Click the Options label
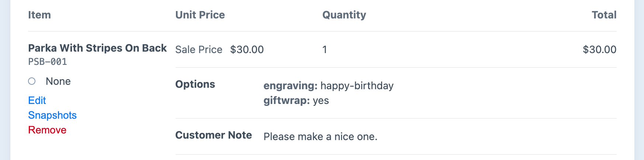644x160 pixels. [x=195, y=84]
